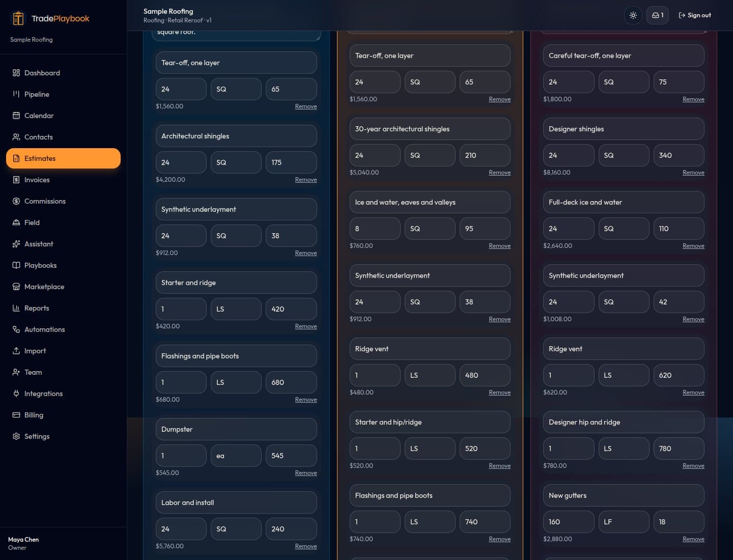
Task: Select the Invoices icon
Action: pyautogui.click(x=16, y=180)
